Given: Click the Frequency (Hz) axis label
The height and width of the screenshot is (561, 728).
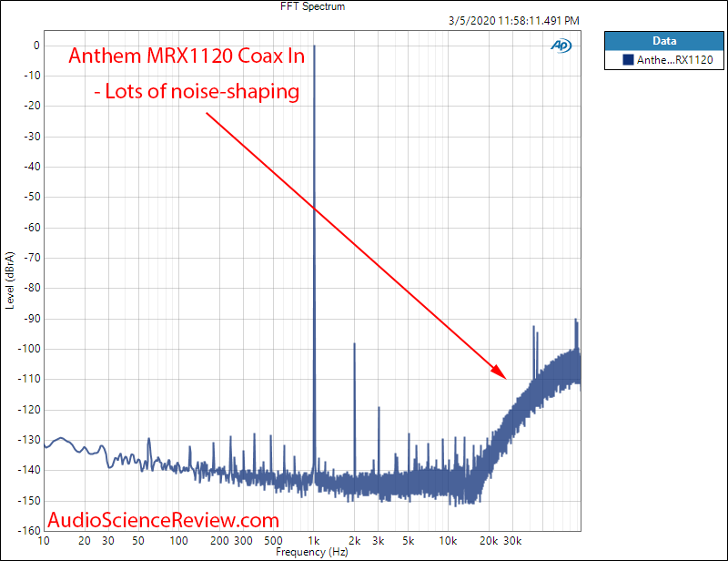Looking at the screenshot, I should 312,552.
